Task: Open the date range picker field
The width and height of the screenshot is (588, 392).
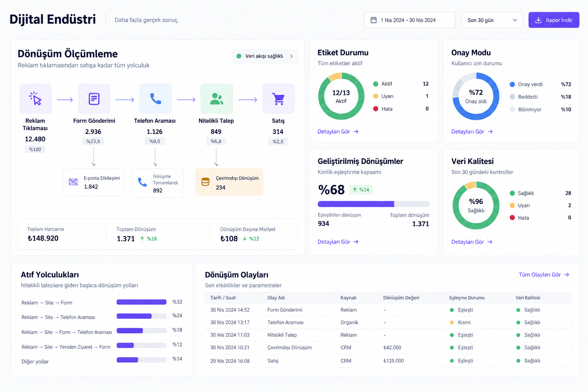Action: pyautogui.click(x=410, y=20)
